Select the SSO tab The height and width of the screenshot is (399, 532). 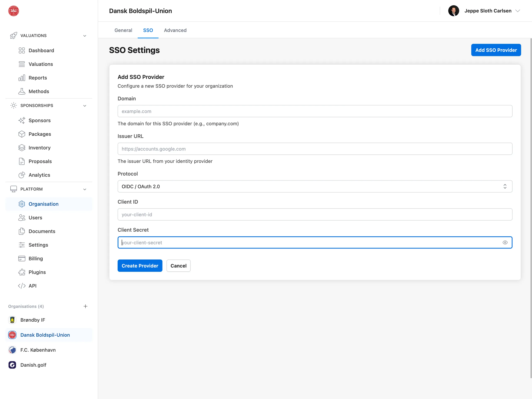[x=148, y=30]
